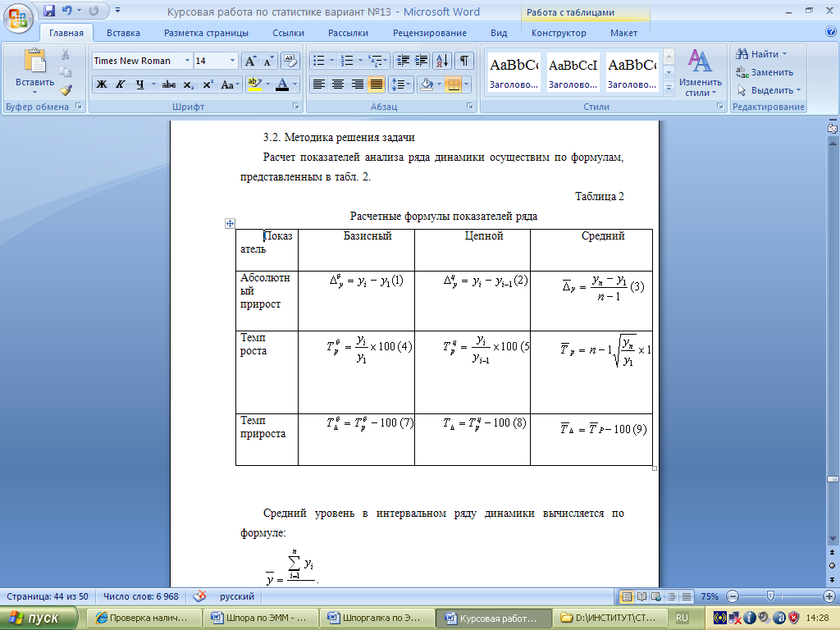
Task: Decrease paragraph indent
Action: 402,61
